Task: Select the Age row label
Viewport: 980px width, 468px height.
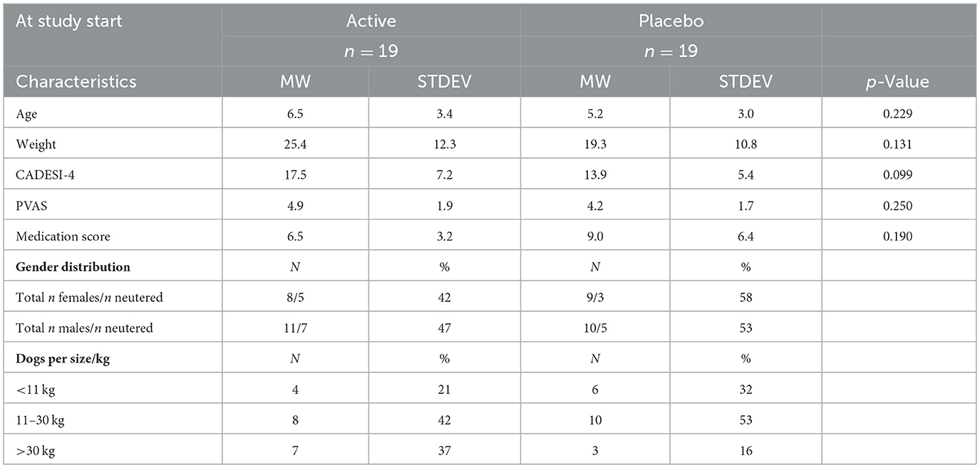Action: tap(25, 113)
